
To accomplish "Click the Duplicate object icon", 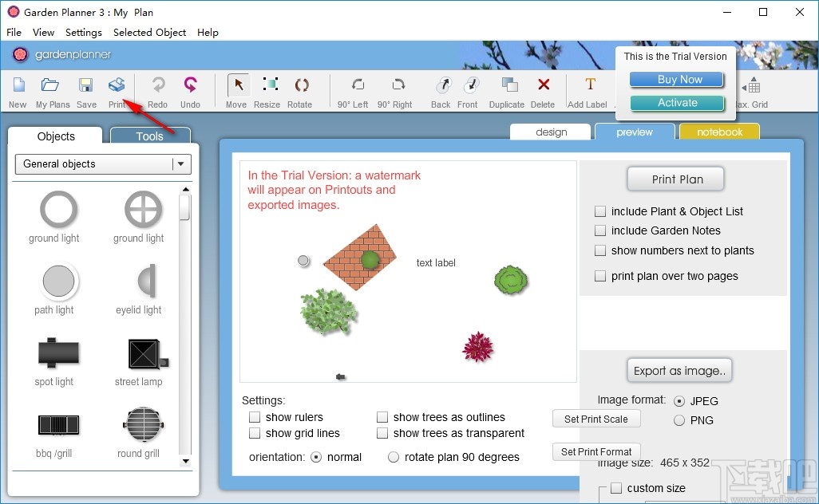I will [507, 91].
